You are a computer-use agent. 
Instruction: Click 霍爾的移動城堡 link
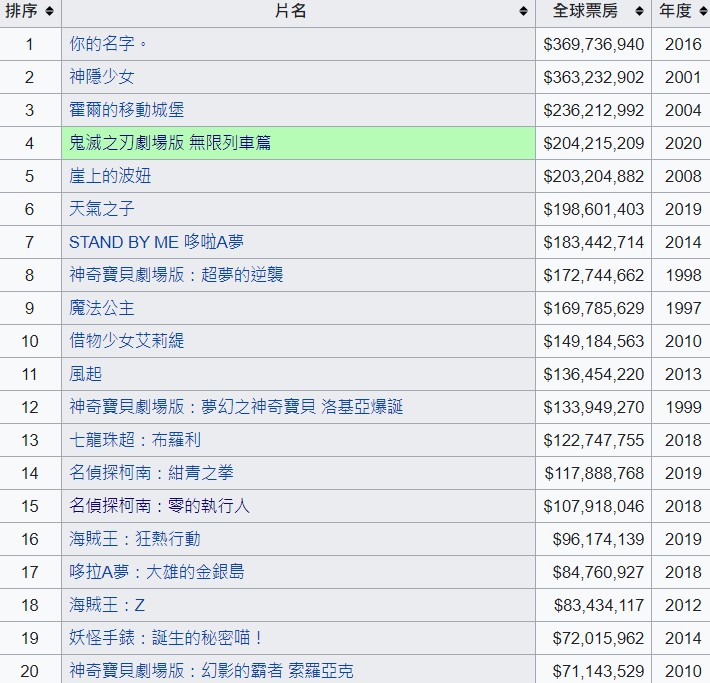[126, 110]
